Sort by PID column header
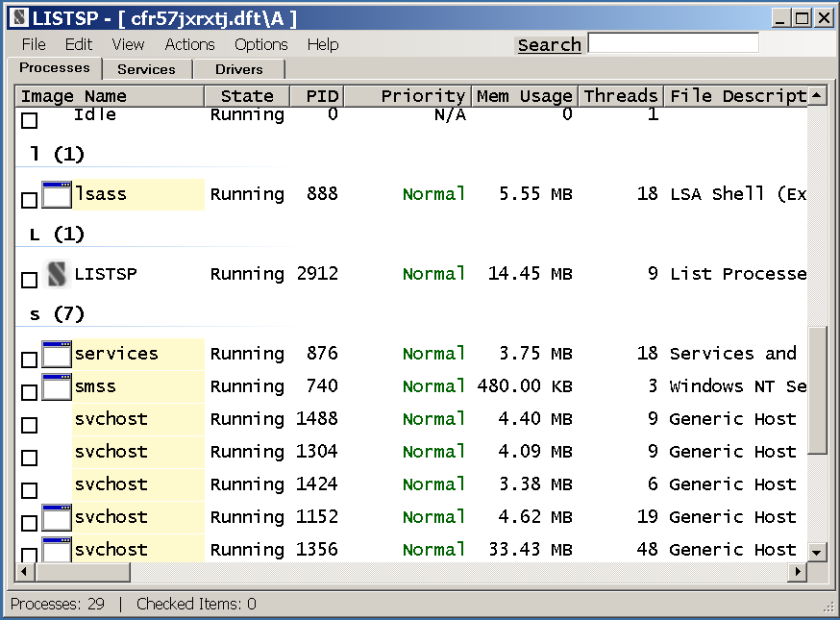Image resolution: width=840 pixels, height=620 pixels. (316, 96)
